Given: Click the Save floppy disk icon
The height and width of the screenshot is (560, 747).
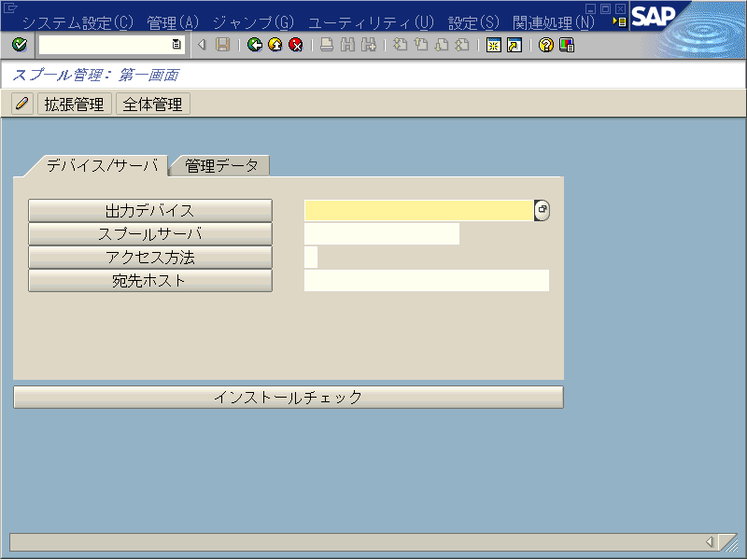Looking at the screenshot, I should [x=222, y=45].
